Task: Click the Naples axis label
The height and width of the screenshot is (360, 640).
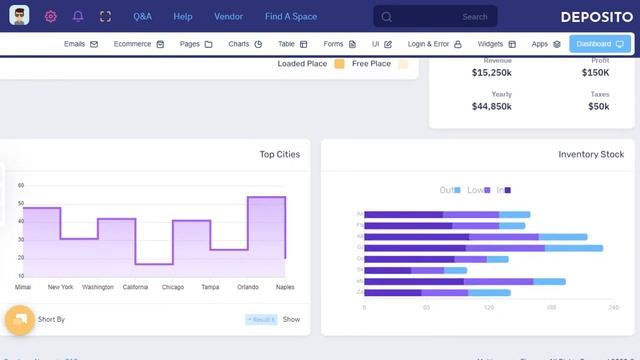Action: (285, 287)
